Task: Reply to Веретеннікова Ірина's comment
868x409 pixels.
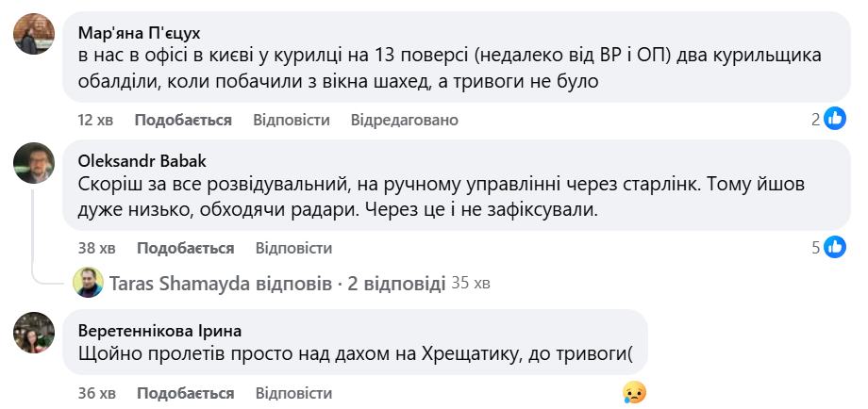Action: [x=293, y=392]
